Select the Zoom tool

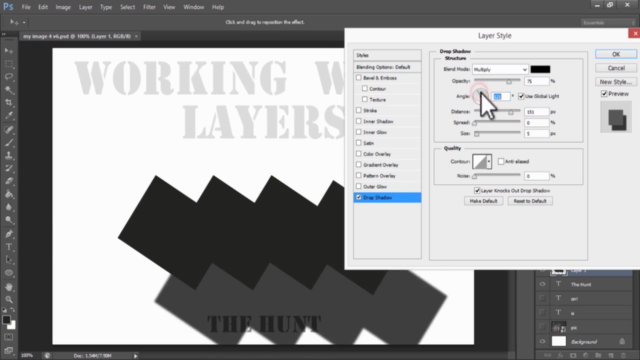[x=9, y=300]
